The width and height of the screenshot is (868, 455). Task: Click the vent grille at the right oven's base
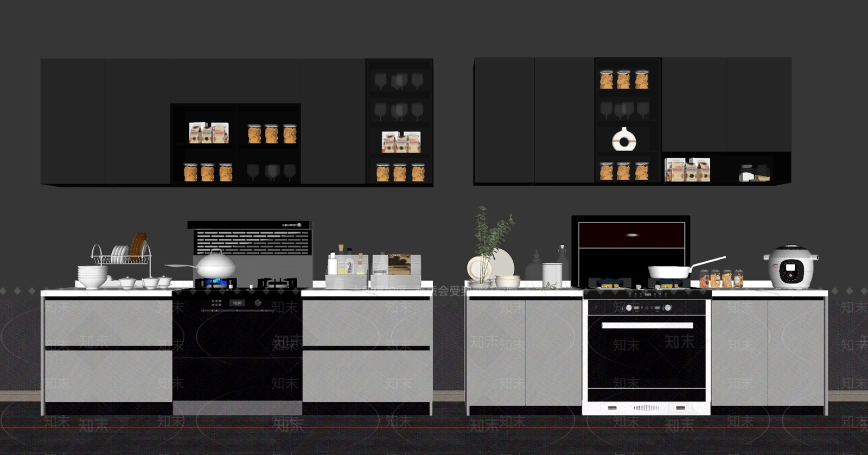point(646,408)
